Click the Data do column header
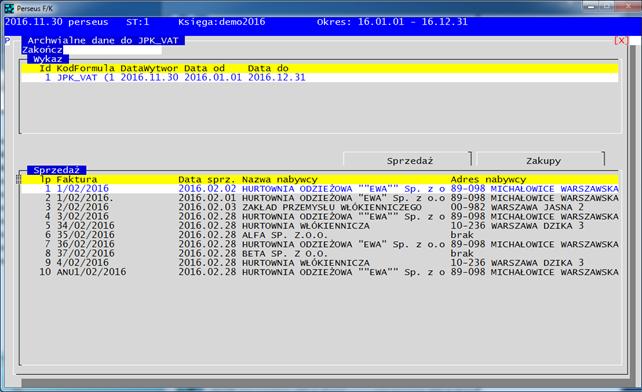 pos(268,68)
